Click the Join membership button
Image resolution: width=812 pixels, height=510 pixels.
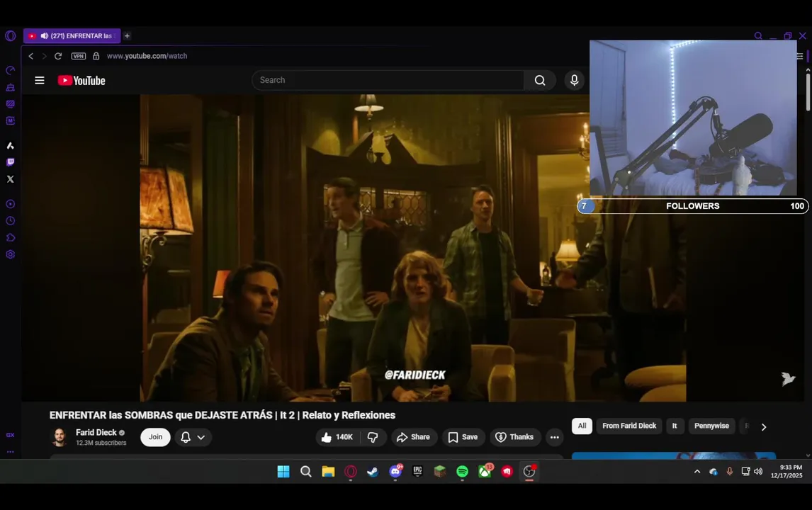point(155,437)
